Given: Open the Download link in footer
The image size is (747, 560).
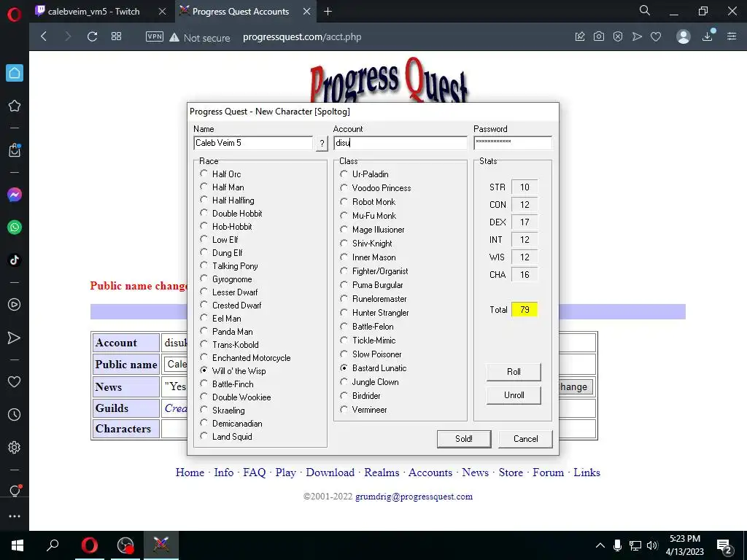Looking at the screenshot, I should click(x=330, y=472).
